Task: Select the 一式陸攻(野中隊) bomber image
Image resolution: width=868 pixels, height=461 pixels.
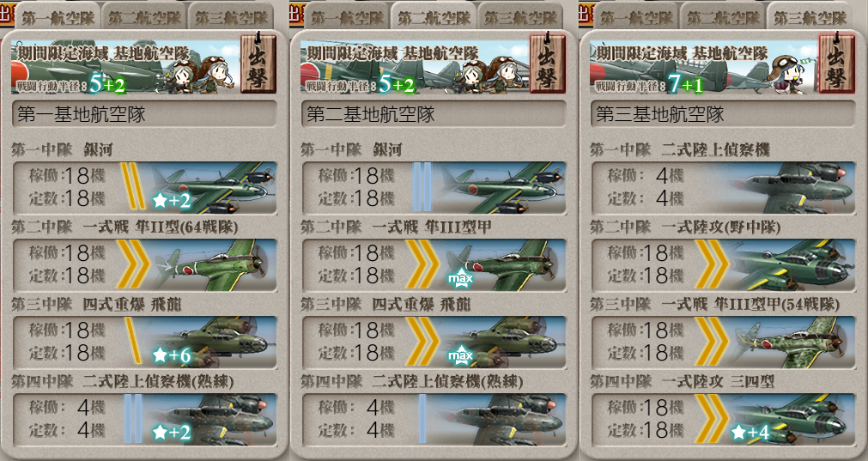Action: coord(792,265)
